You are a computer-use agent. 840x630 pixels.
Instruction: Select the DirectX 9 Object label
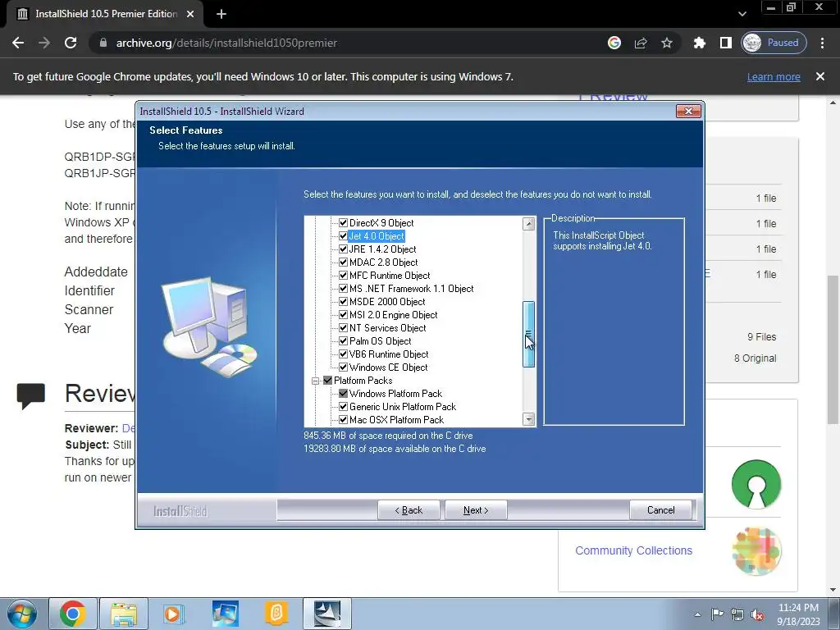click(381, 223)
